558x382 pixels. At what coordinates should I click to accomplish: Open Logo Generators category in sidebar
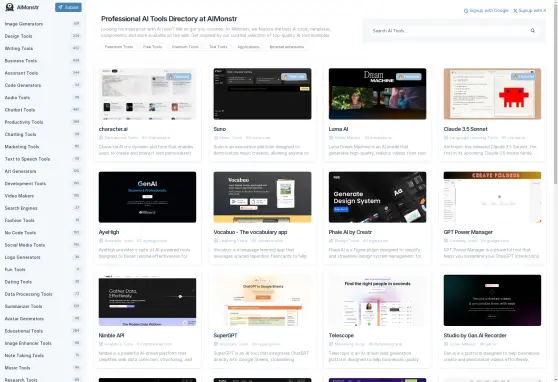click(x=42, y=257)
